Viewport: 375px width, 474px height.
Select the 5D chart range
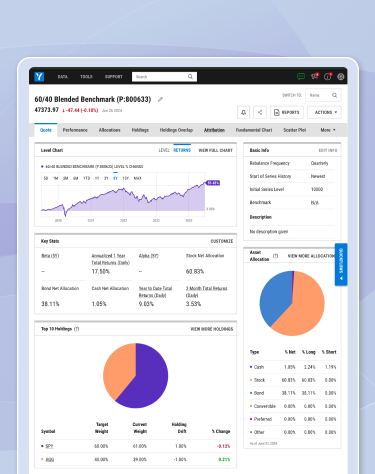point(46,178)
